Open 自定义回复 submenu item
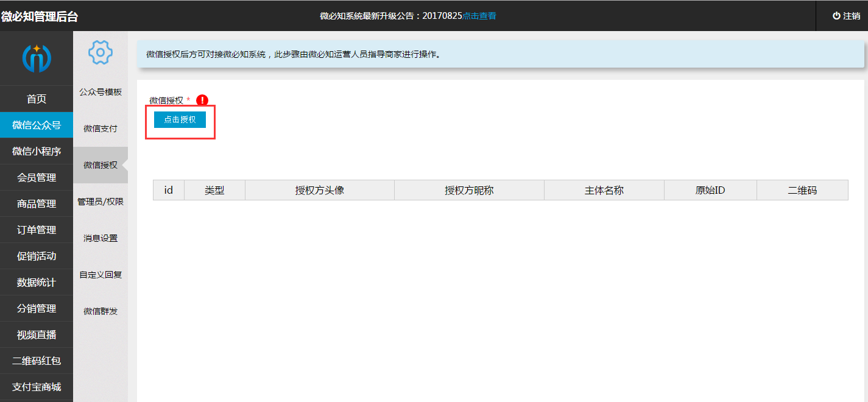Screen dimensions: 868x402 coord(101,275)
